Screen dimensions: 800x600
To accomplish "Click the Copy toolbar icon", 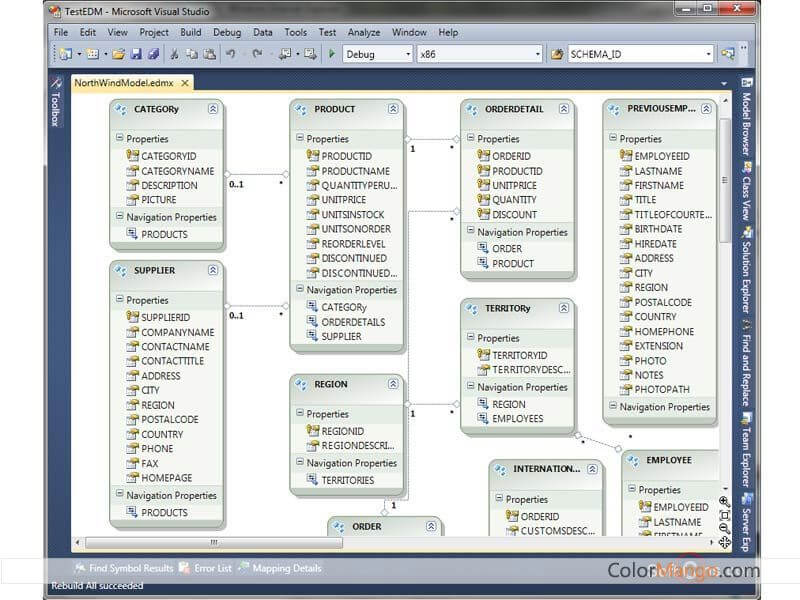I will point(192,54).
